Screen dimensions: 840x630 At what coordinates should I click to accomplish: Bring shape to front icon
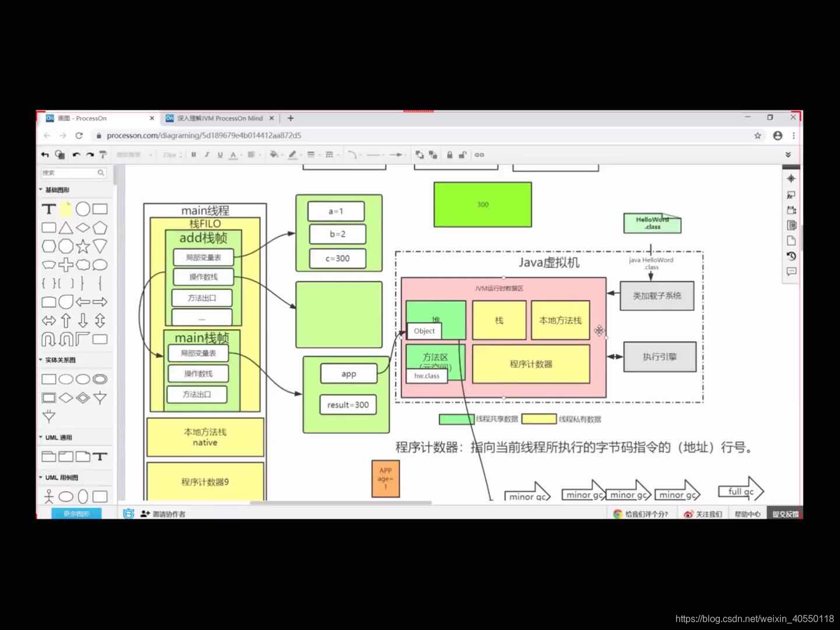click(419, 155)
